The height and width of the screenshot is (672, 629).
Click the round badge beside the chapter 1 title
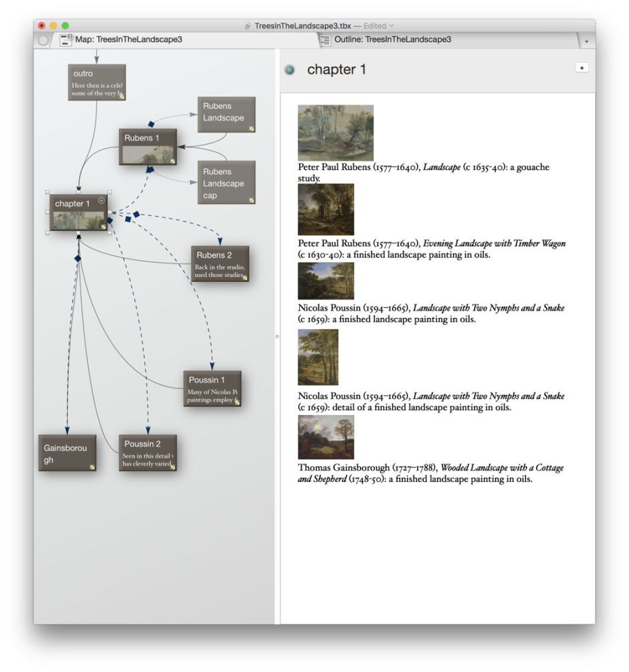tap(290, 70)
